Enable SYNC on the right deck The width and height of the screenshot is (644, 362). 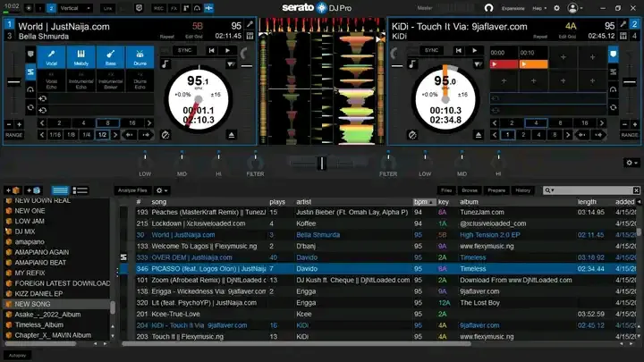click(431, 50)
